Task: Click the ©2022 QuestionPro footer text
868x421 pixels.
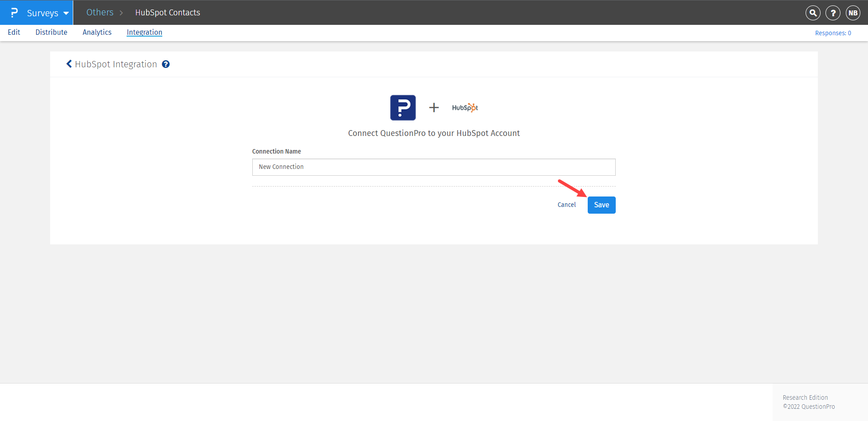Action: pyautogui.click(x=809, y=407)
